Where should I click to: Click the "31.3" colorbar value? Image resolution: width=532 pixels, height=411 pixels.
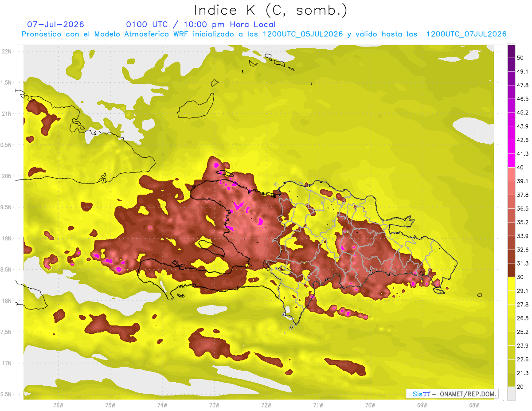point(522,263)
